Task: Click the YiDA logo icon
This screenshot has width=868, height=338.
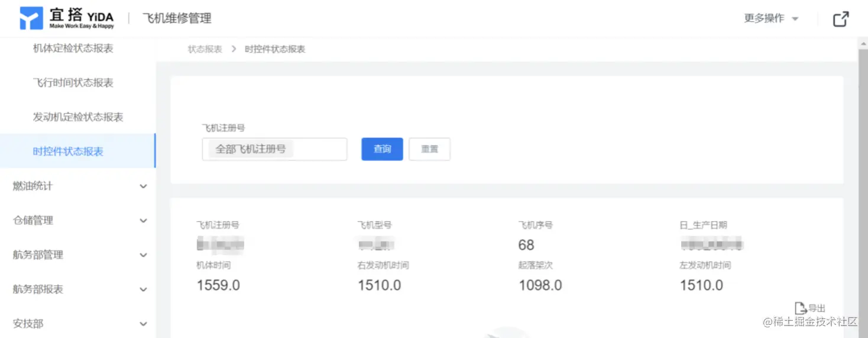Action: 31,18
